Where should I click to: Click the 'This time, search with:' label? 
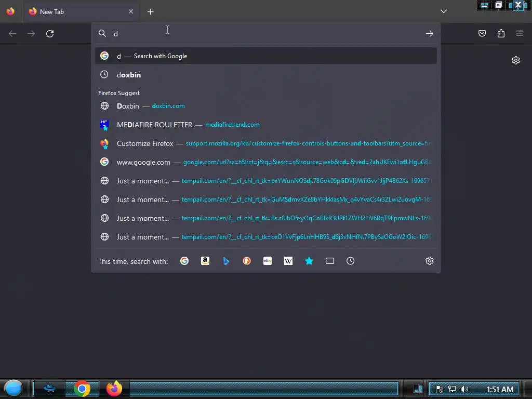point(133,261)
